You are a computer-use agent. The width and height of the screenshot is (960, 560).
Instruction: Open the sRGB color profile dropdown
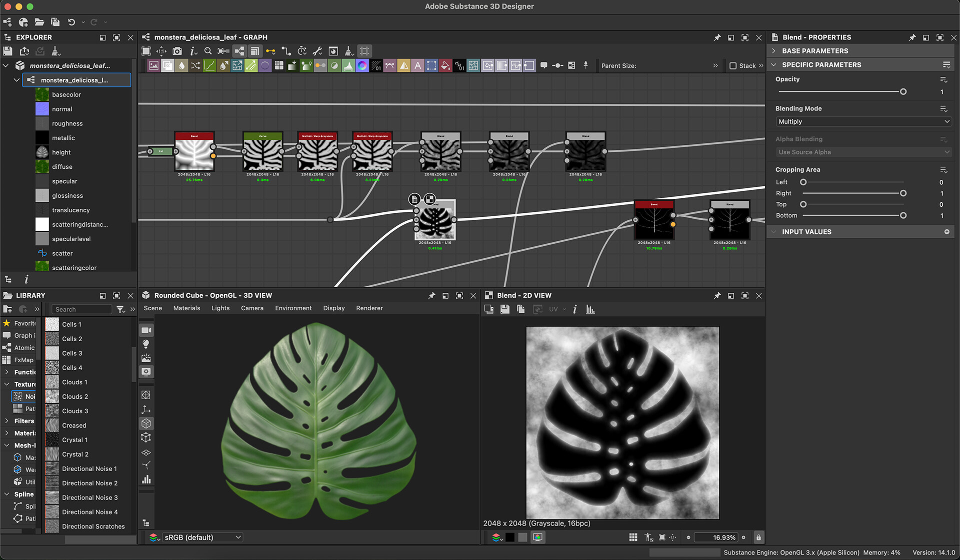click(202, 537)
